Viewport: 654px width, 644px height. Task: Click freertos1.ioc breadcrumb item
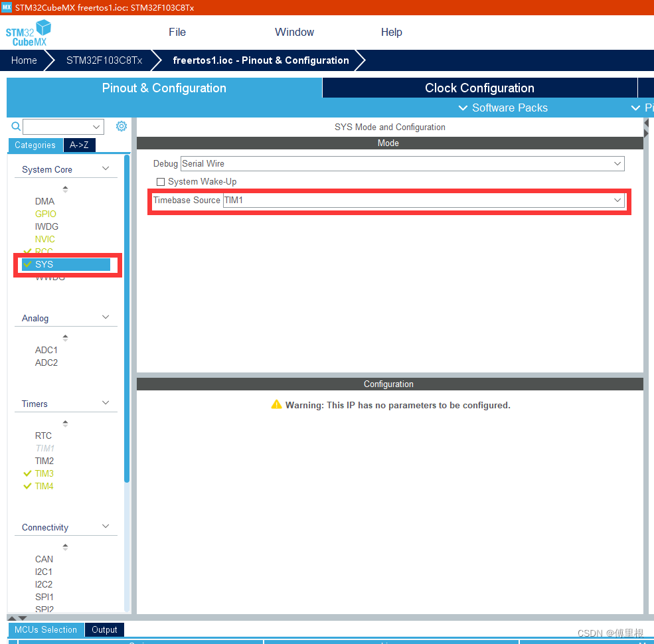[261, 60]
